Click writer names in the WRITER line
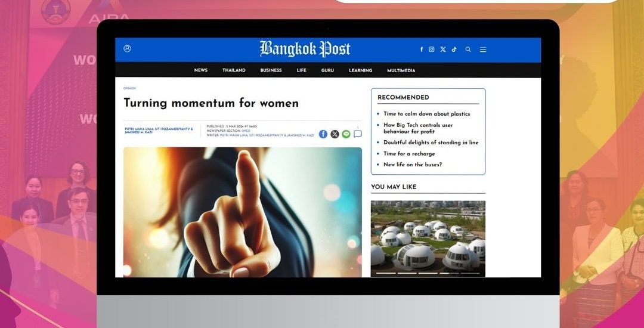 [x=267, y=135]
